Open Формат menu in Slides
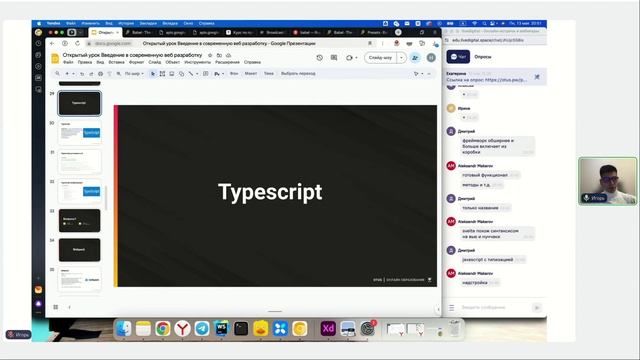The image size is (640, 360). point(136,62)
